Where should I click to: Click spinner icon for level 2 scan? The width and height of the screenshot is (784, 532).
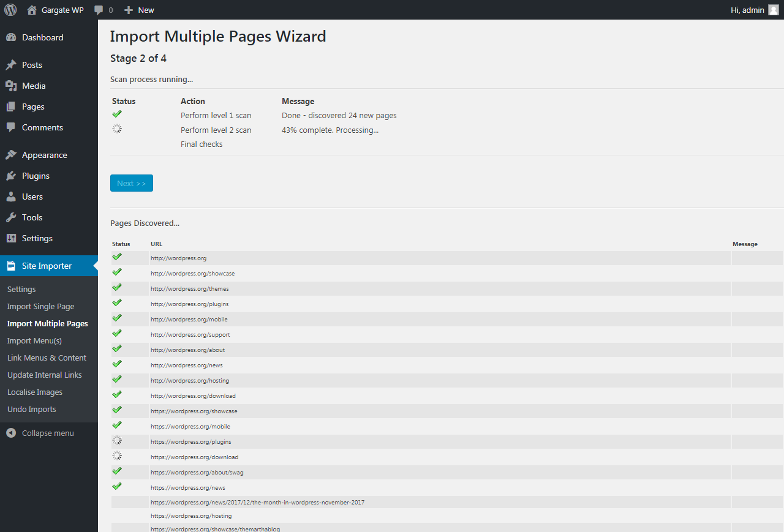coord(117,129)
